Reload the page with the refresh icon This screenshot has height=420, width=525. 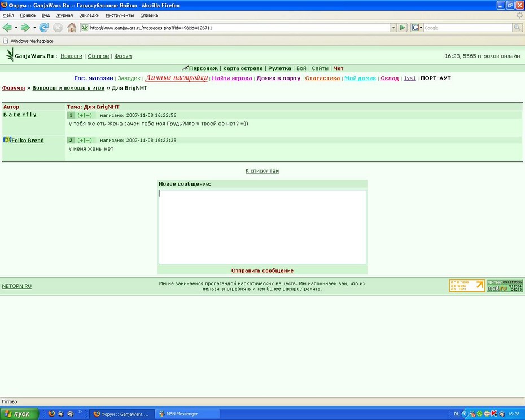coord(43,28)
